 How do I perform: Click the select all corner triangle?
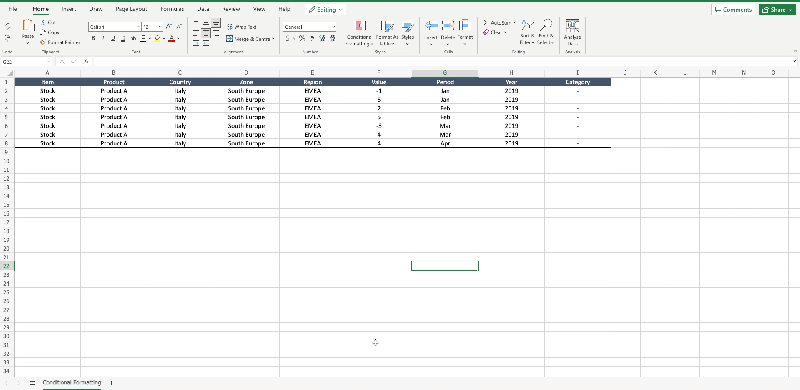(10, 73)
